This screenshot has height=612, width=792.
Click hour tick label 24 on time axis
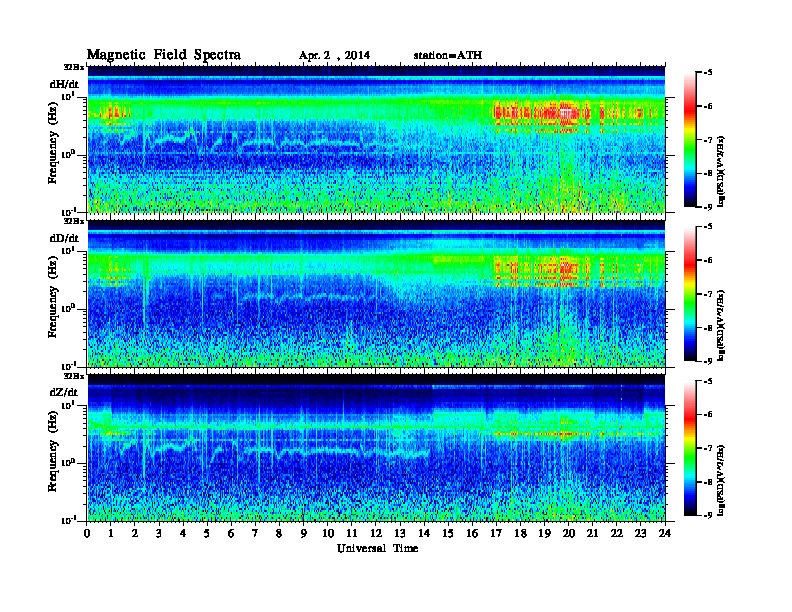click(x=665, y=533)
